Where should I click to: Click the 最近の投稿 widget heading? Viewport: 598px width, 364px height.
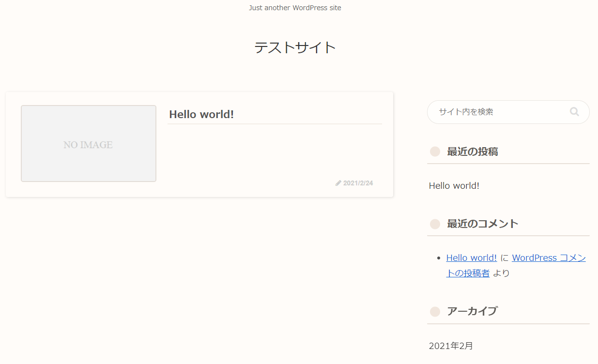pyautogui.click(x=472, y=152)
